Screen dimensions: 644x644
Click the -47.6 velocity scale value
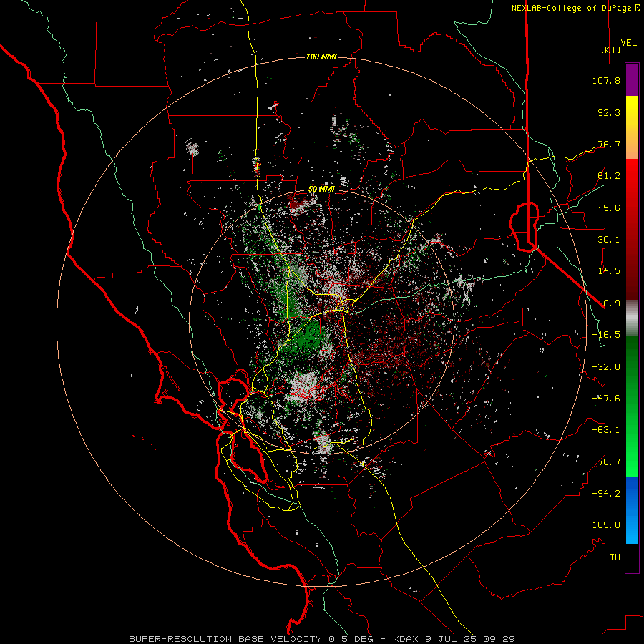[x=606, y=399]
